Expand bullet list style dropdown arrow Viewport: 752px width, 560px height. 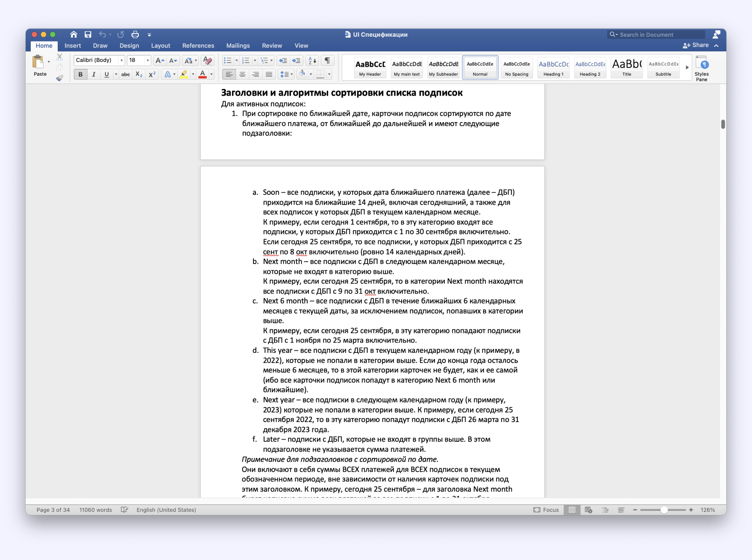(x=237, y=61)
